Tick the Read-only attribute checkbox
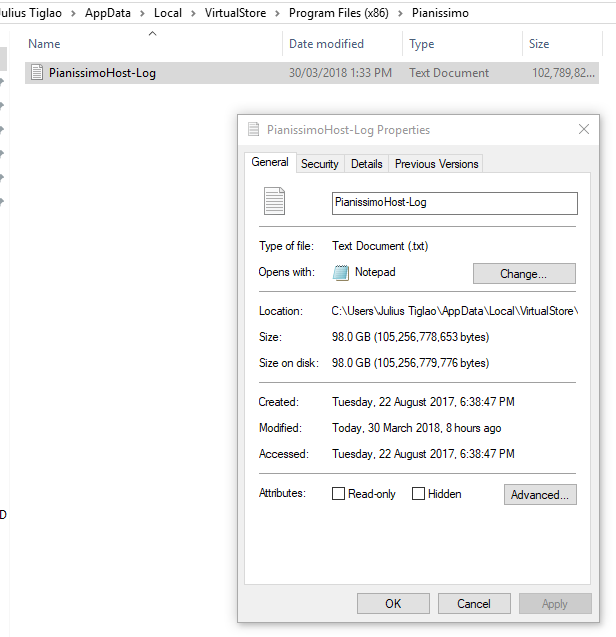The width and height of the screenshot is (616, 637). tap(338, 494)
